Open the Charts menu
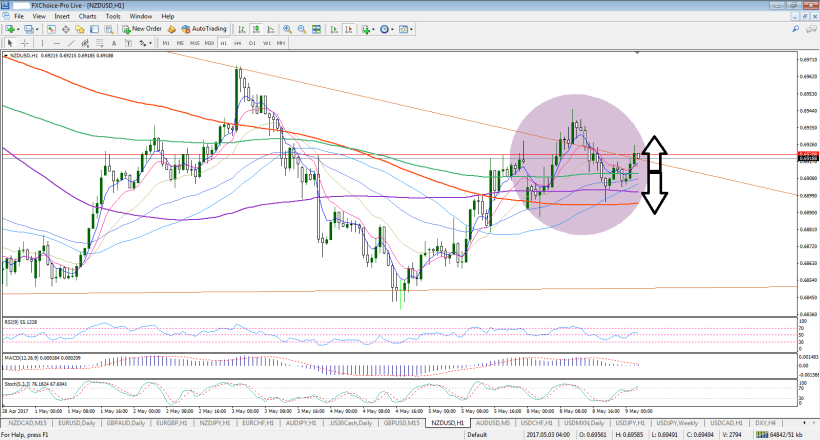The width and height of the screenshot is (820, 440). [x=87, y=16]
